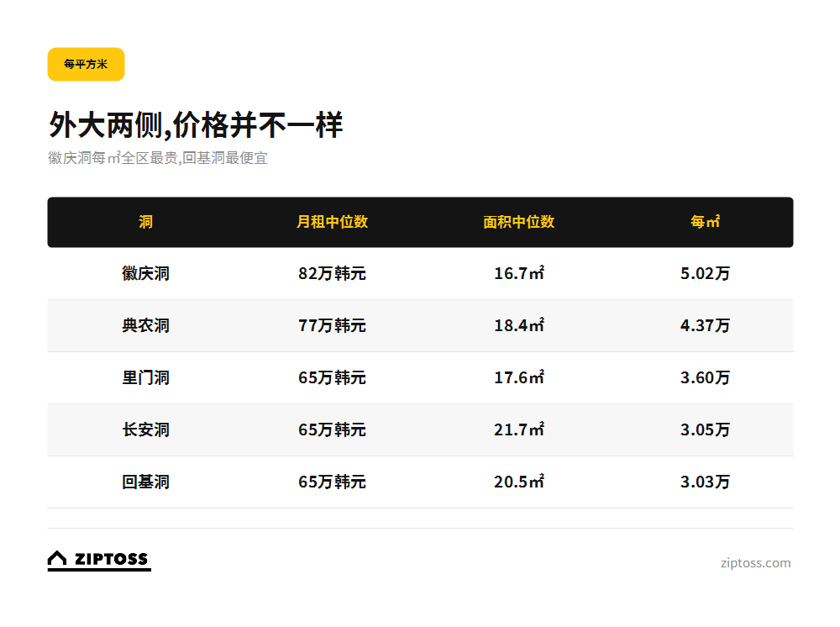Click the 20.5㎡ area value
Viewport: 840px width, 627px height.
(518, 482)
